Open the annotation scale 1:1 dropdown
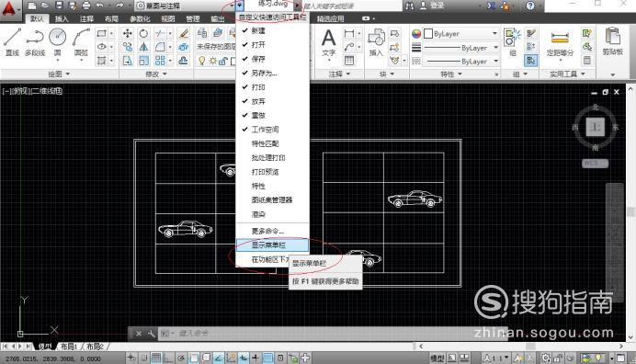The height and width of the screenshot is (364, 636). [495, 358]
